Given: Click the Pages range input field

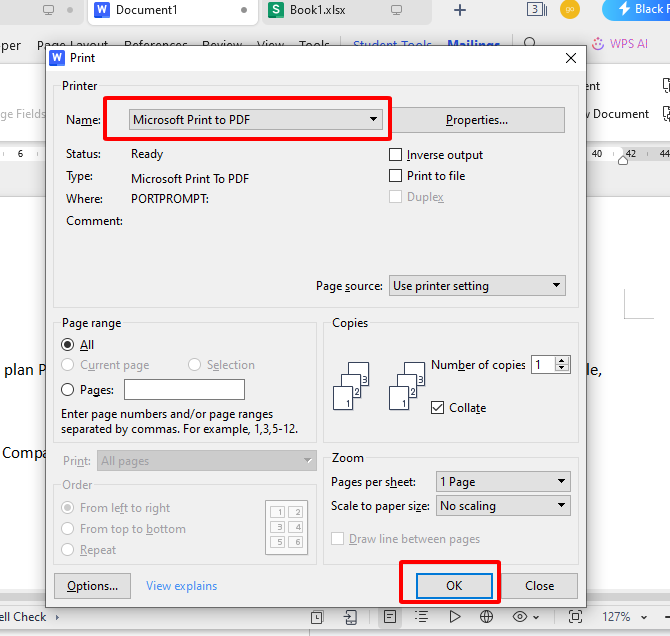Looking at the screenshot, I should click(184, 389).
